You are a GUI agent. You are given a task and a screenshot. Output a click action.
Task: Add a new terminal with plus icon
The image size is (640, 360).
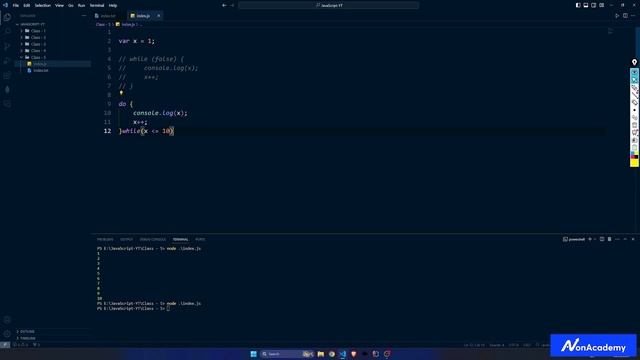tap(590, 239)
